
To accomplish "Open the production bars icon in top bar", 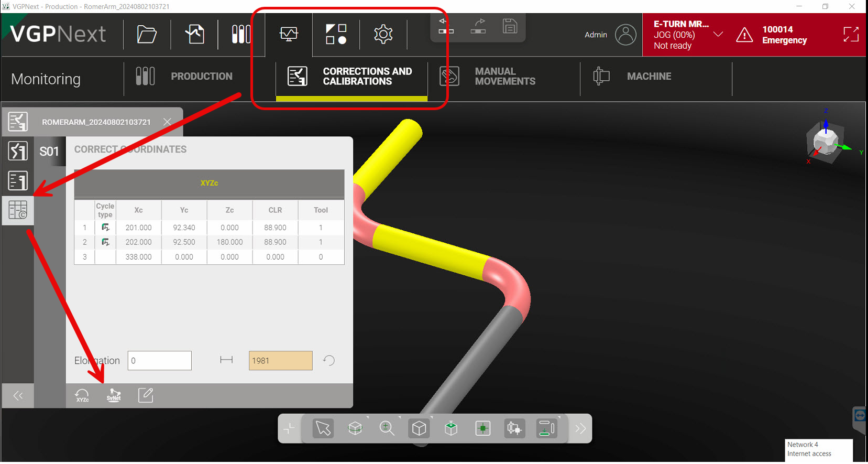I will pos(241,35).
